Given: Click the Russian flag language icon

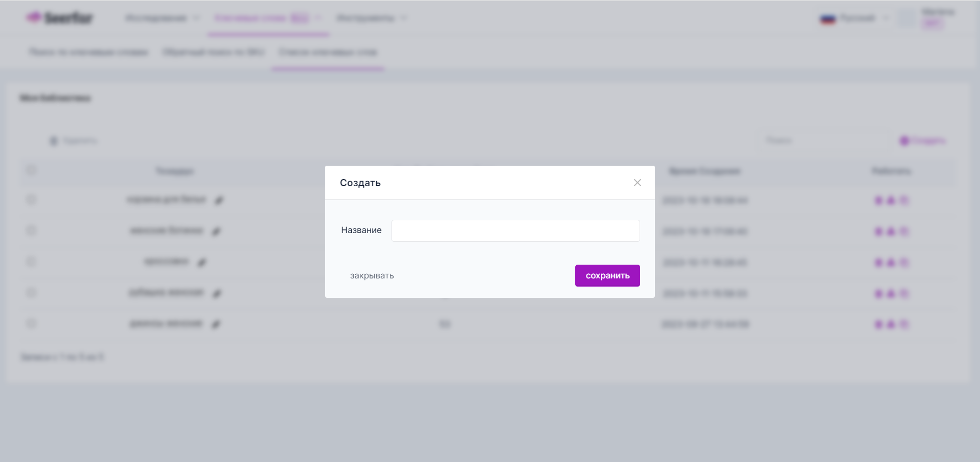Looking at the screenshot, I should [x=827, y=19].
